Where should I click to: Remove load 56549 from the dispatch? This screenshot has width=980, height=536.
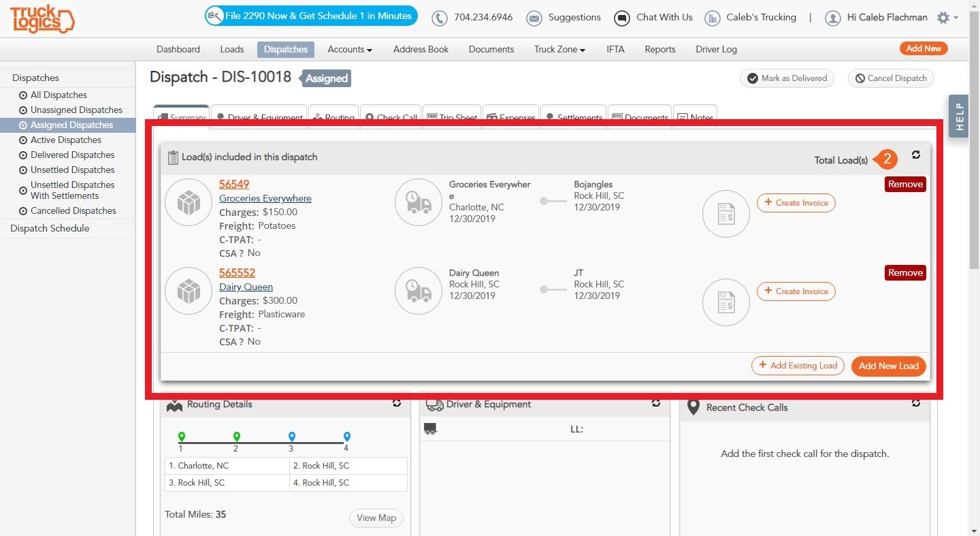[x=905, y=184]
